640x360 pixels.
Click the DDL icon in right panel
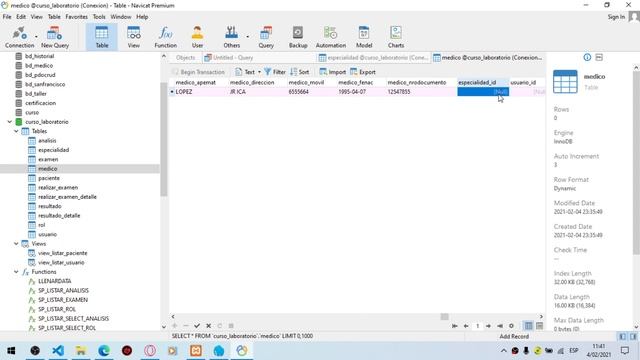(x=599, y=57)
